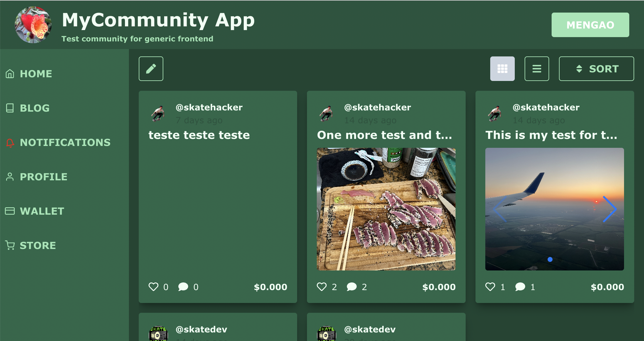Open comments on 'teste teste teste' post
The height and width of the screenshot is (341, 644).
183,287
